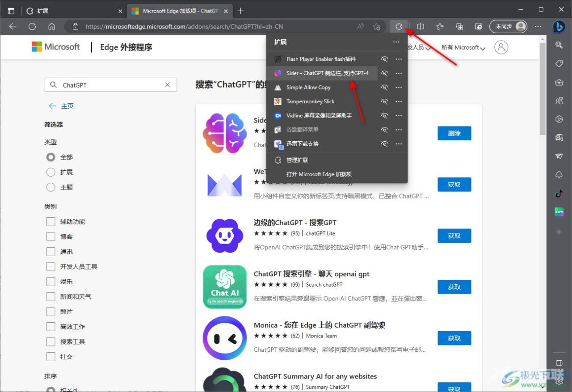Image resolution: width=572 pixels, height=392 pixels.
Task: Open more actions for Flash Player Enabler
Action: pos(399,59)
